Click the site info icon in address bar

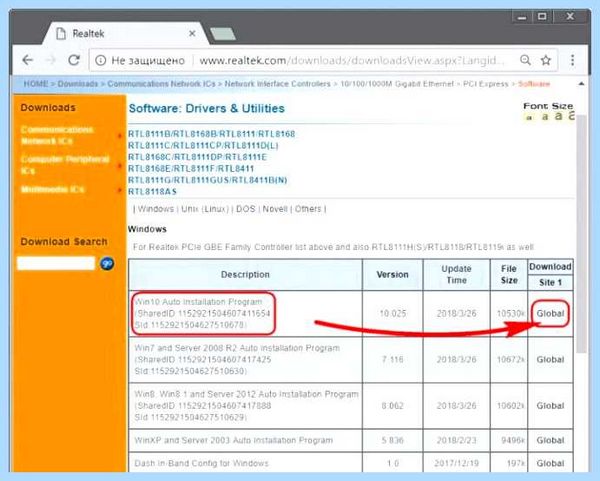click(x=100, y=60)
